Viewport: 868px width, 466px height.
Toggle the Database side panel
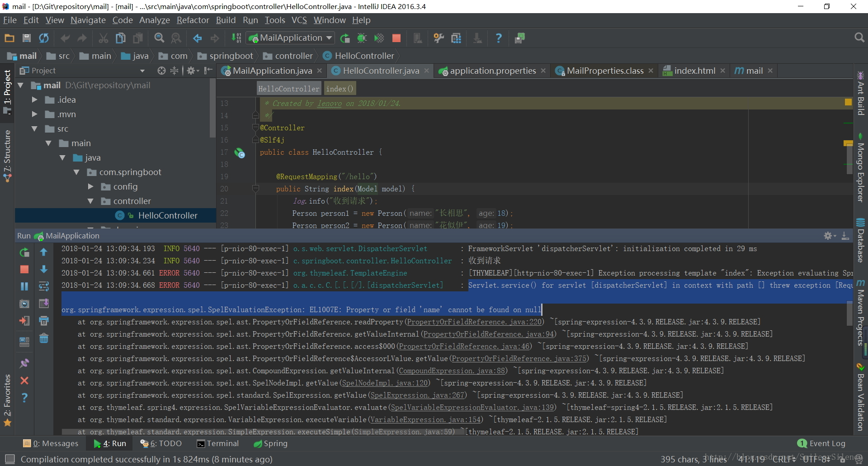[861, 241]
